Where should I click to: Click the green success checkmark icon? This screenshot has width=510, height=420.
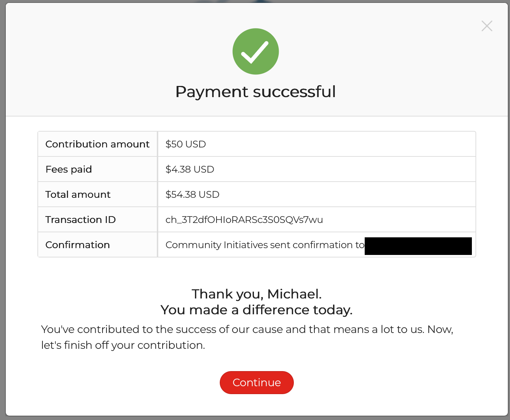point(255,51)
